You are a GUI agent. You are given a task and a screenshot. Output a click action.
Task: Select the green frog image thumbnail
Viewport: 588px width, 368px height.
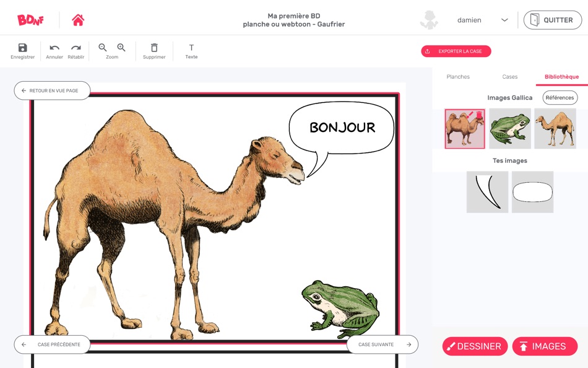click(510, 128)
